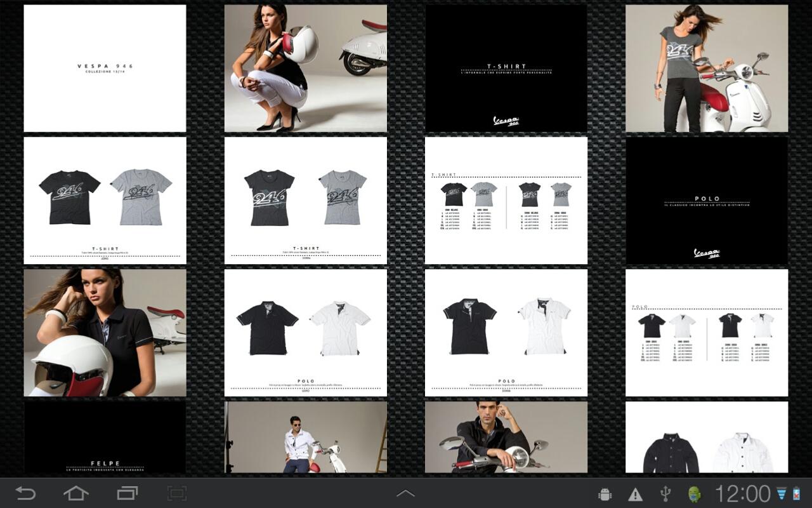The image size is (812, 508).
Task: Open the men's T-shirt (UOMO) product page
Action: (105, 201)
